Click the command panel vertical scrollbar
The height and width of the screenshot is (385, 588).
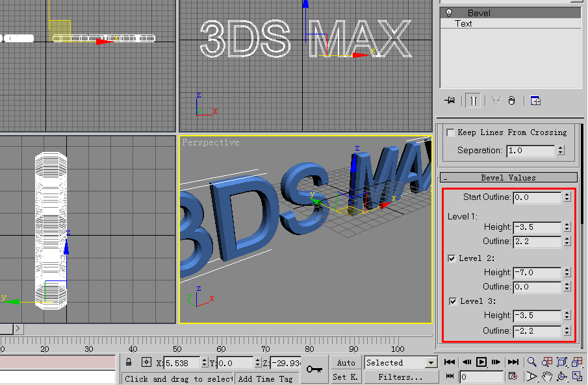582,174
